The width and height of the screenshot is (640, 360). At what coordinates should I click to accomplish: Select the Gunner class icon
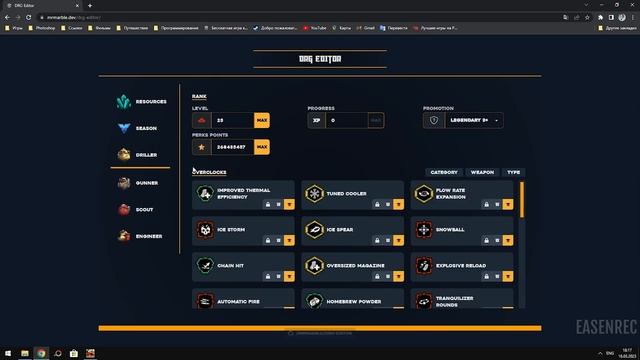[124, 183]
